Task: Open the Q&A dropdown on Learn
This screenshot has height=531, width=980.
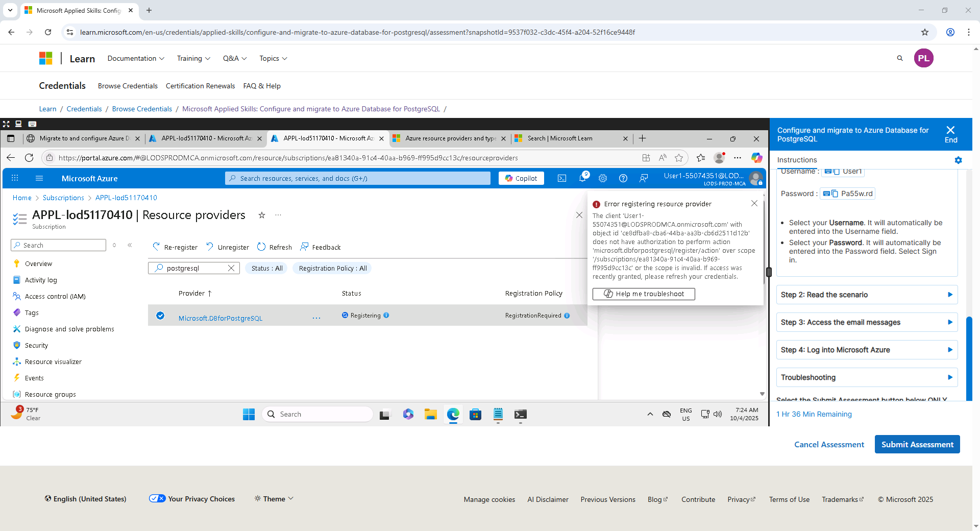Action: pyautogui.click(x=235, y=58)
